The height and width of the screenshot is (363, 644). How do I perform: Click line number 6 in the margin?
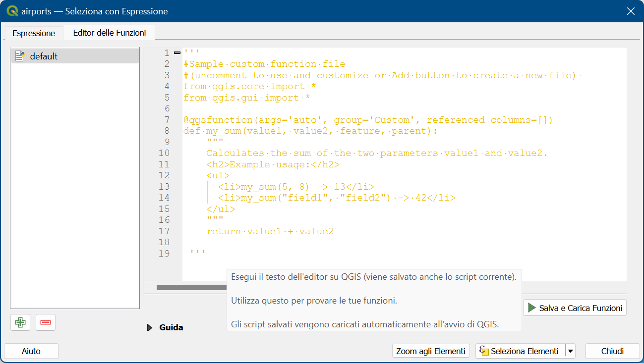(167, 108)
